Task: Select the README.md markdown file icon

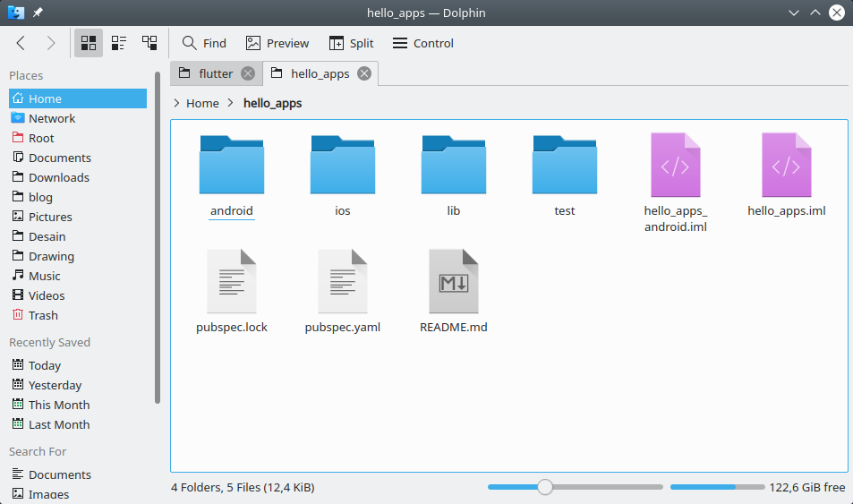Action: coord(453,282)
